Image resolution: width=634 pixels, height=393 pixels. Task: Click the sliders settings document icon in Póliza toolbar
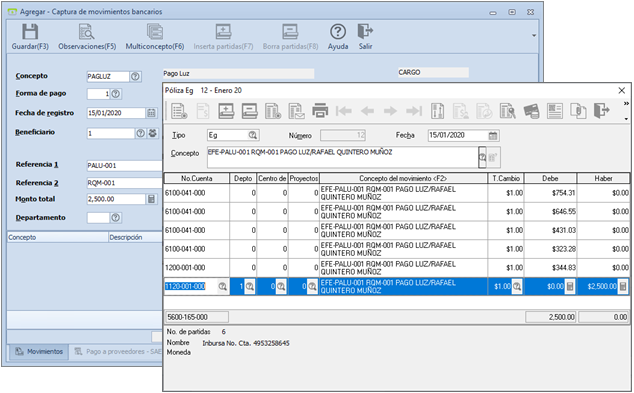(437, 111)
